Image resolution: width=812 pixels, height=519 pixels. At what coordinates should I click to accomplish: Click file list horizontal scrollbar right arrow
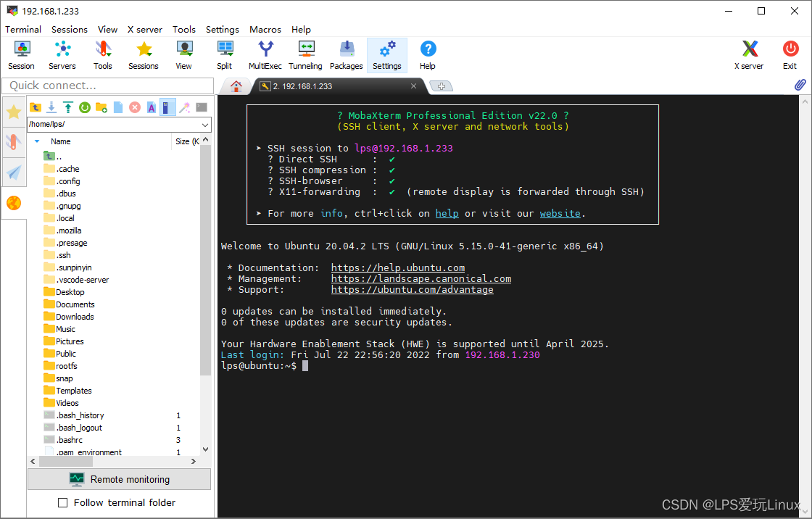194,461
